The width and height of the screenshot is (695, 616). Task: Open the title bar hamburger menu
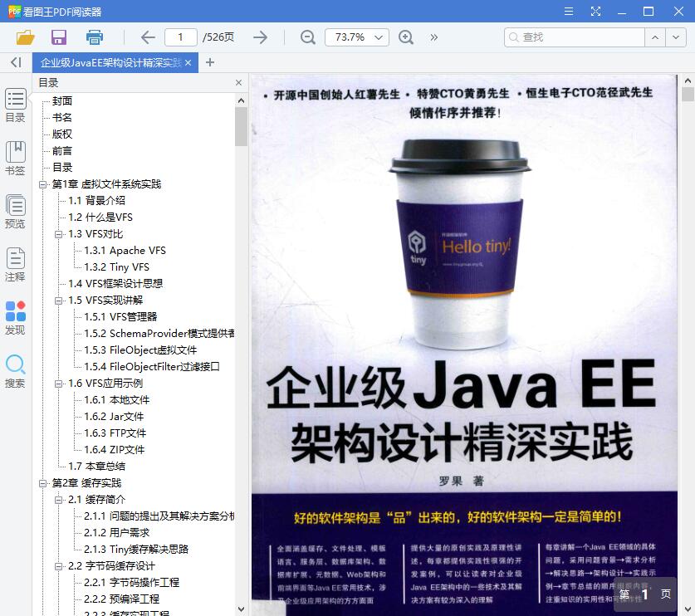(569, 11)
